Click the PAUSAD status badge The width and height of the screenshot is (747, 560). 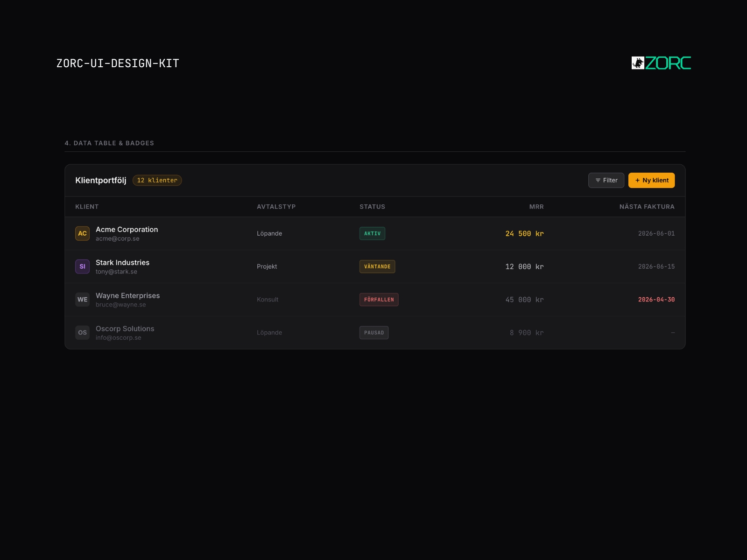click(x=374, y=333)
